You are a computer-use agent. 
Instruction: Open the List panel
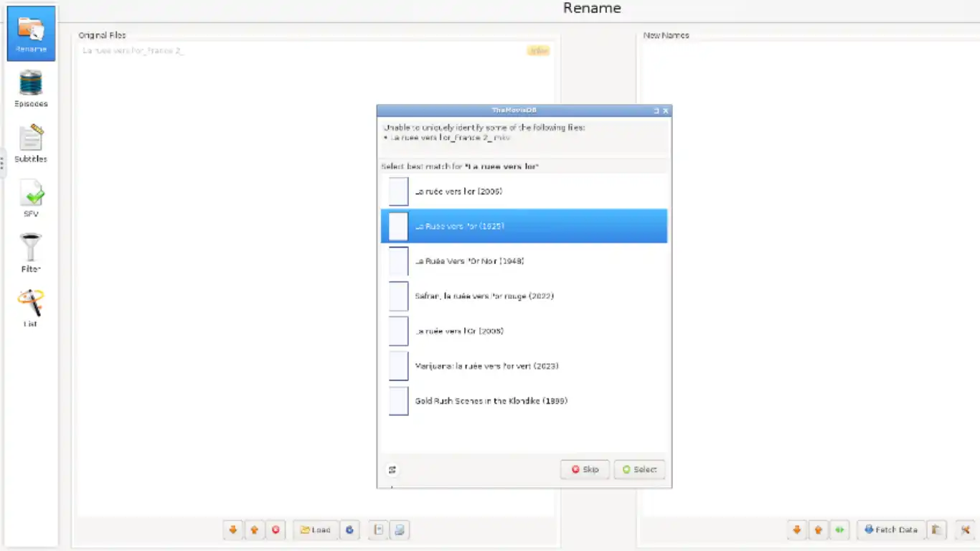31,308
